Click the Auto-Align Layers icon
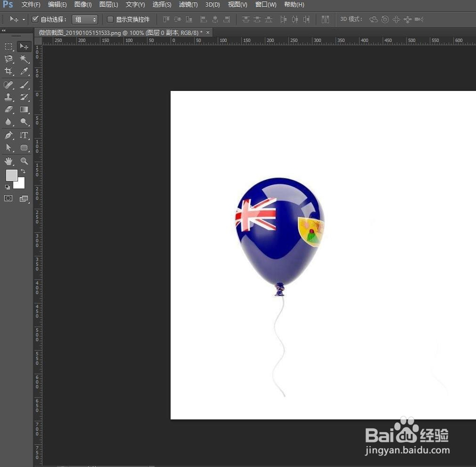The width and height of the screenshot is (476, 467). point(325,20)
